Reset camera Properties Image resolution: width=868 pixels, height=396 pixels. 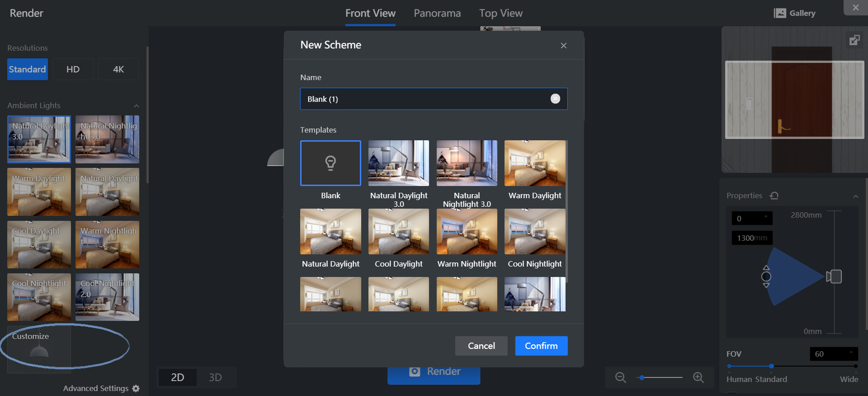click(x=774, y=196)
